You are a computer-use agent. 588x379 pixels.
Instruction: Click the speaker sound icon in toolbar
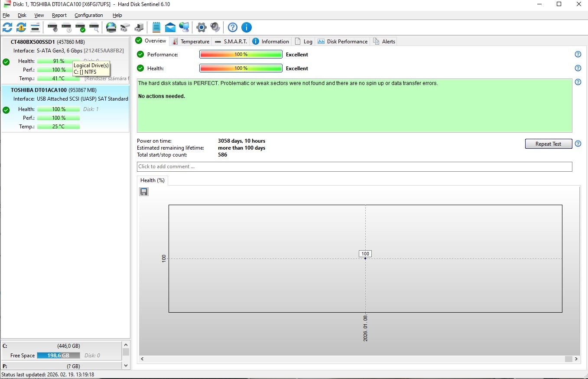point(215,27)
